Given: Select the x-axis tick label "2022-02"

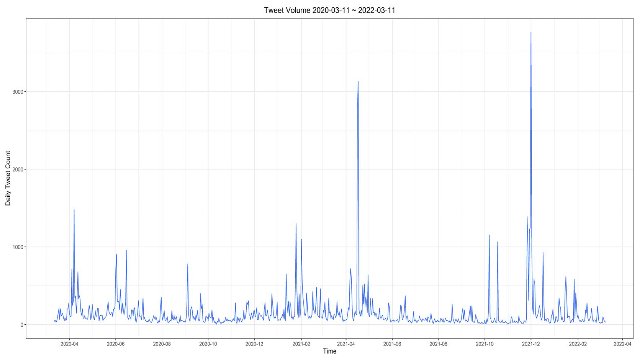Looking at the screenshot, I should pos(578,344).
